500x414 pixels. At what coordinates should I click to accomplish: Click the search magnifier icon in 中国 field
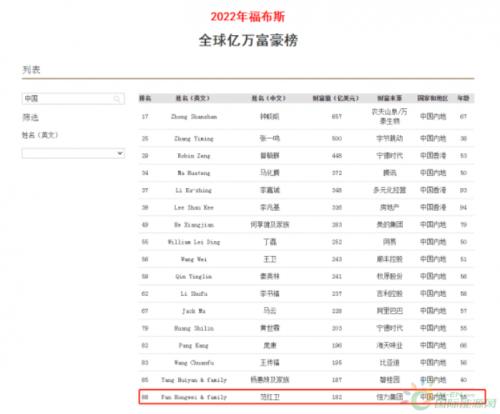117,99
